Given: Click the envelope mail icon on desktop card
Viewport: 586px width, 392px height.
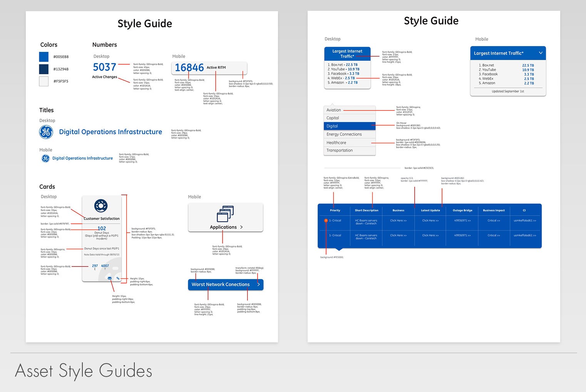Looking at the screenshot, I should 110,278.
